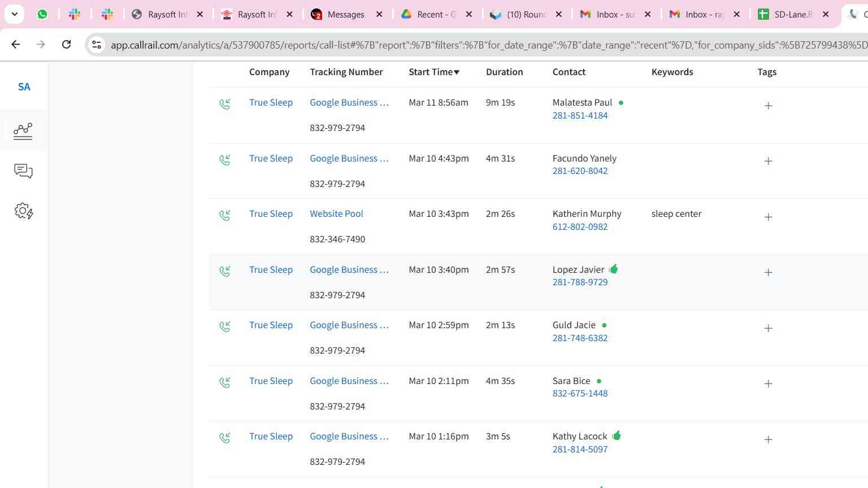Click thumbs-up lead icon beside Kathy Lacock
Image resolution: width=868 pixels, height=488 pixels.
tap(617, 435)
